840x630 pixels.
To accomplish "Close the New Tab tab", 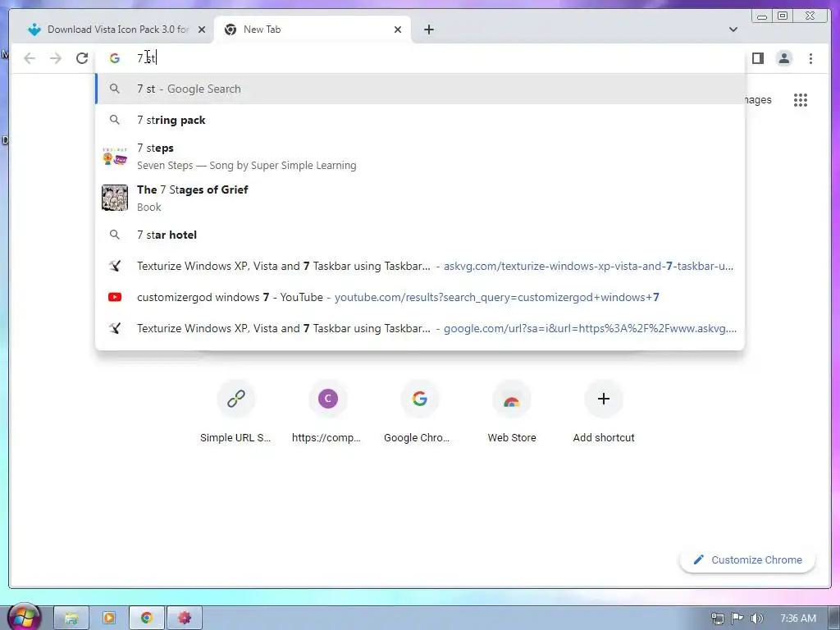I will point(398,30).
